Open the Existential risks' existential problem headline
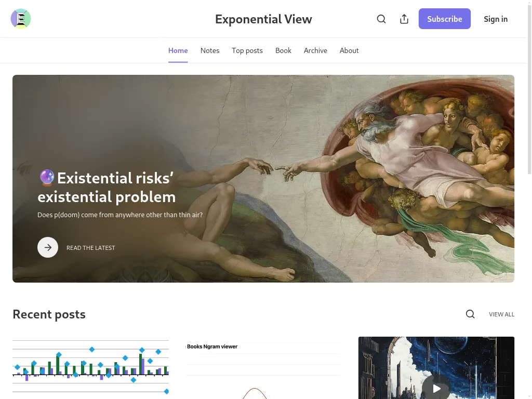 pyautogui.click(x=107, y=187)
